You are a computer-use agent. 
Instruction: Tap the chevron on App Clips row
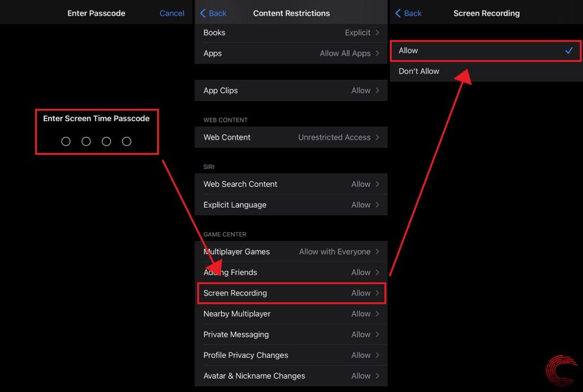click(x=377, y=90)
